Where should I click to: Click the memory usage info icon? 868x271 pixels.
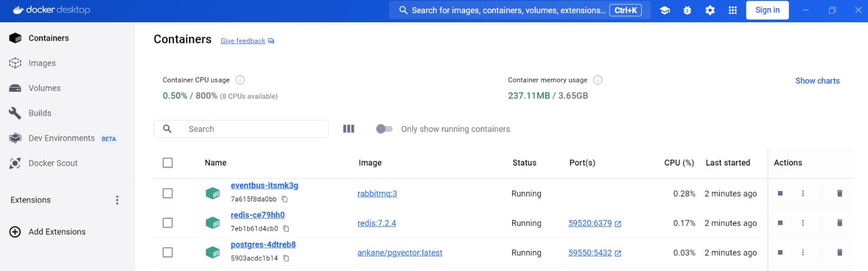click(598, 80)
